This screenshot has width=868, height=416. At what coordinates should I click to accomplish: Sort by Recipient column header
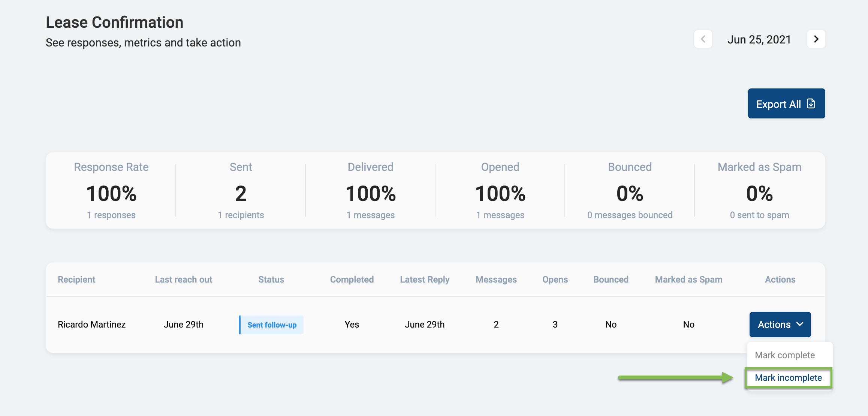76,280
